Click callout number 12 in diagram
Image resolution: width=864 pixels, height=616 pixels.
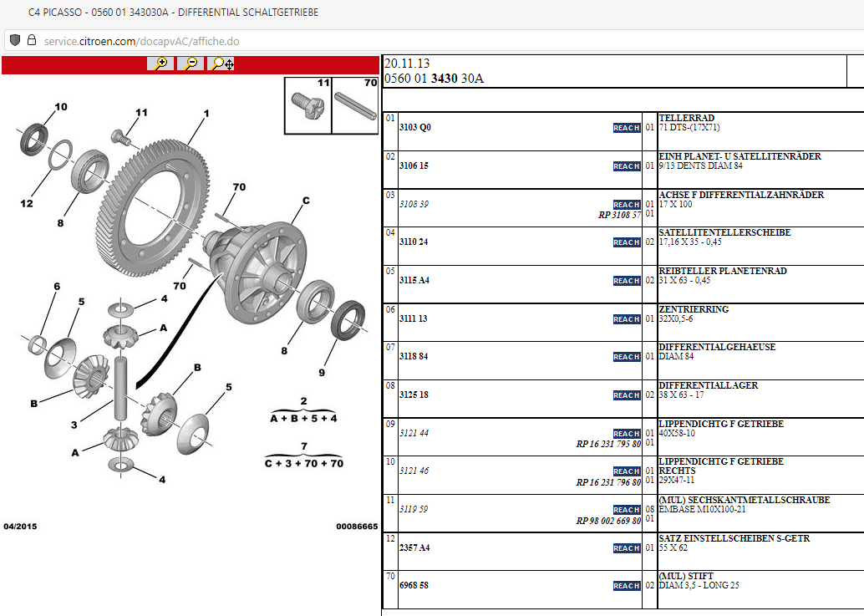27,203
